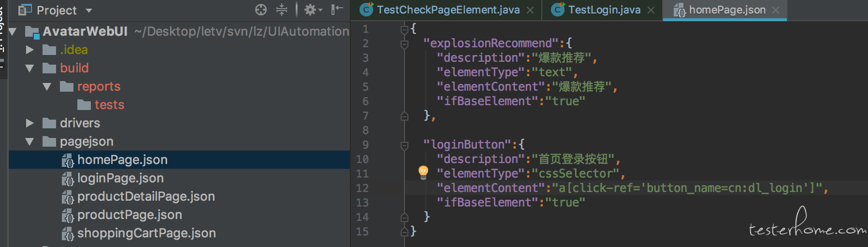Select loginPage.json in the project tree
This screenshot has height=247, width=868.
(120, 178)
